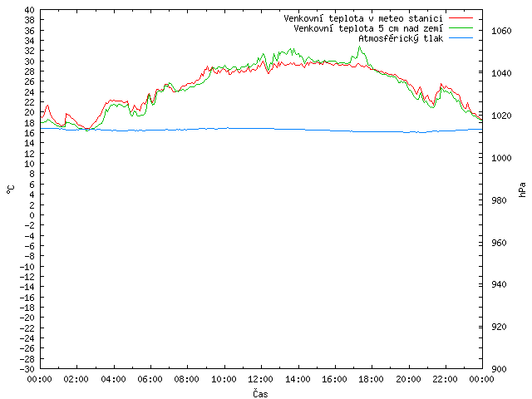Image resolution: width=532 pixels, height=399 pixels.
Task: Click the x-axis label 12:00
Action: [260, 379]
